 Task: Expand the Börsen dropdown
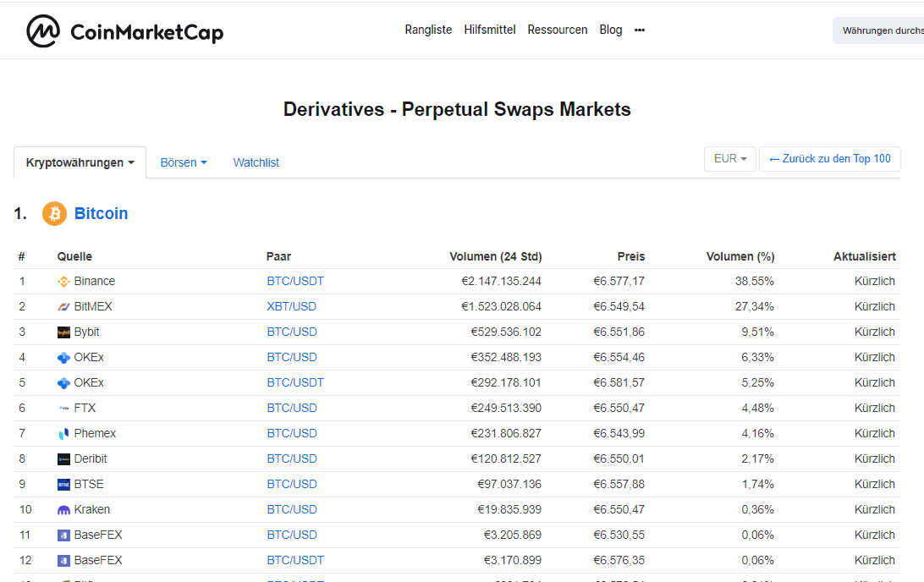[x=184, y=162]
